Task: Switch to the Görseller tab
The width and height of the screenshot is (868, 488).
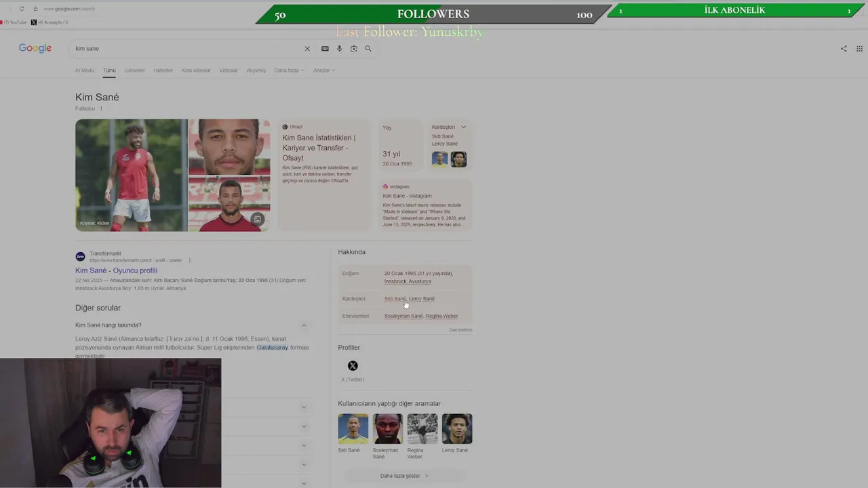Action: 134,70
